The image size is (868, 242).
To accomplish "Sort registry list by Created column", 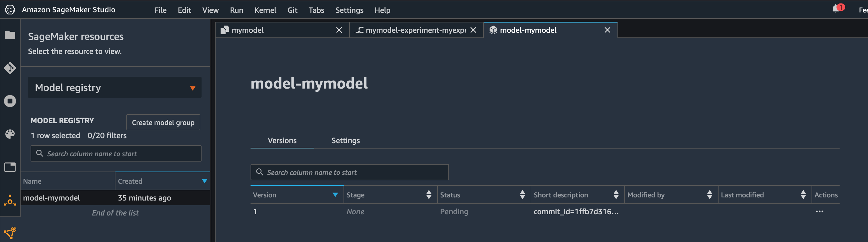I will point(163,181).
